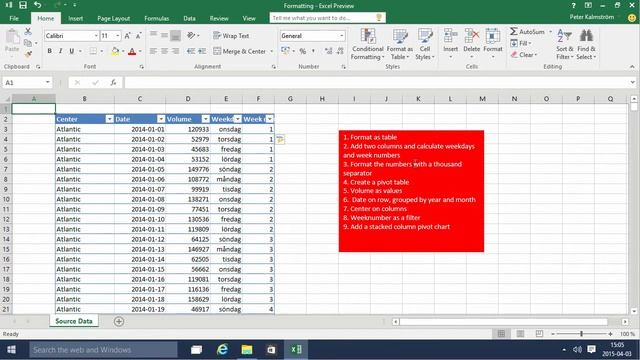Click the Peter Kalmström account name

pyautogui.click(x=591, y=18)
